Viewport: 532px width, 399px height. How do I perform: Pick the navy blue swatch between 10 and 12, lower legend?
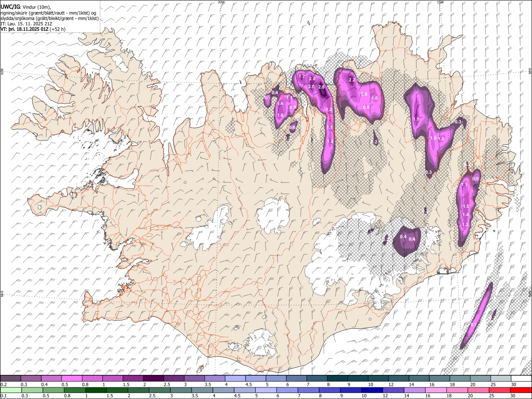[x=372, y=390]
